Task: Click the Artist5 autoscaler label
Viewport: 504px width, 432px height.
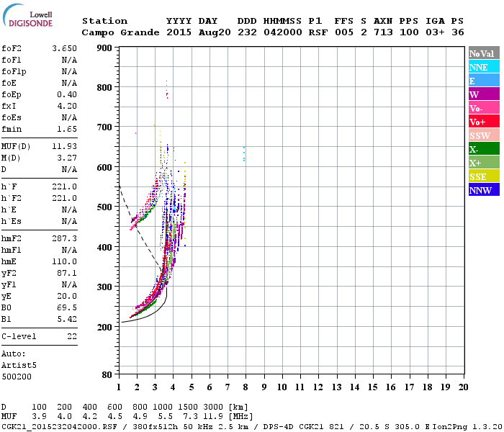Action: pyautogui.click(x=19, y=366)
